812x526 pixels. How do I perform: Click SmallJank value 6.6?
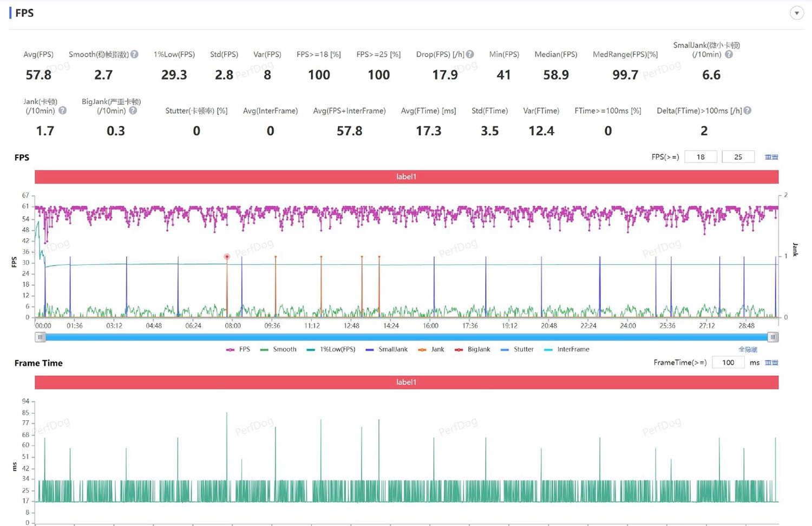point(711,75)
